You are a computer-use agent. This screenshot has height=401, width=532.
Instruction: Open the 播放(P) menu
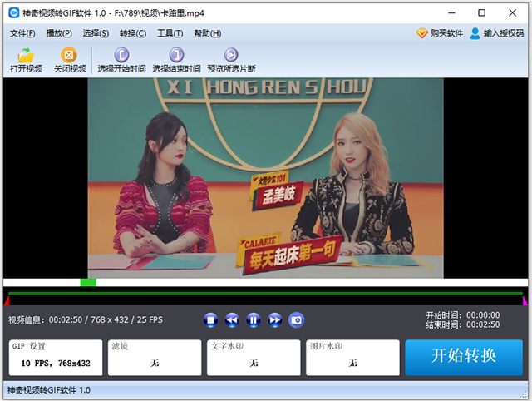[59, 33]
